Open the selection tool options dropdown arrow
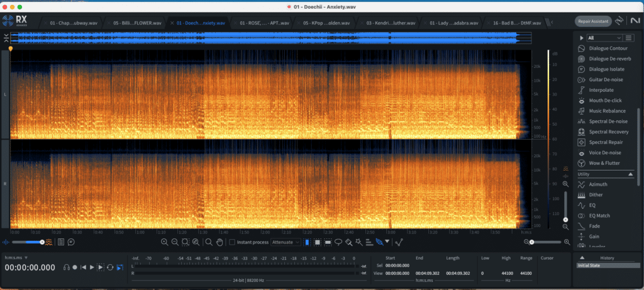Image resolution: width=644 pixels, height=290 pixels. point(387,242)
